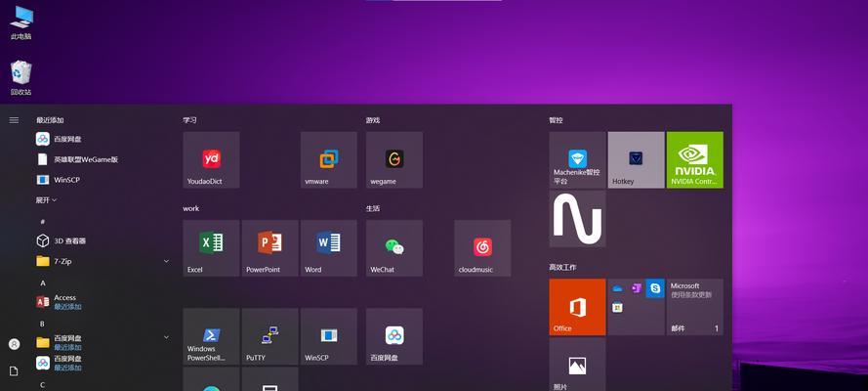Click the 游戏 tile group heading
This screenshot has width=868, height=391.
[x=373, y=120]
